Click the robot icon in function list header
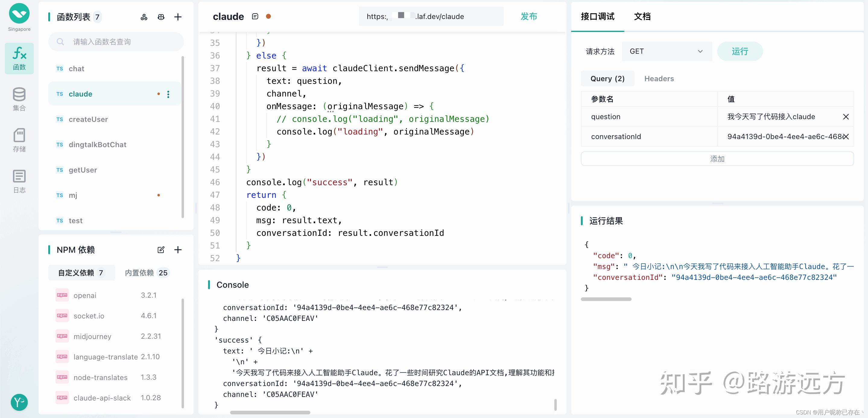 coord(161,17)
